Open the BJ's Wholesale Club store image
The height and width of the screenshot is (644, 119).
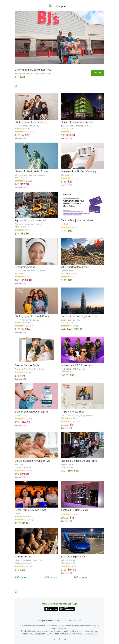coord(59,38)
